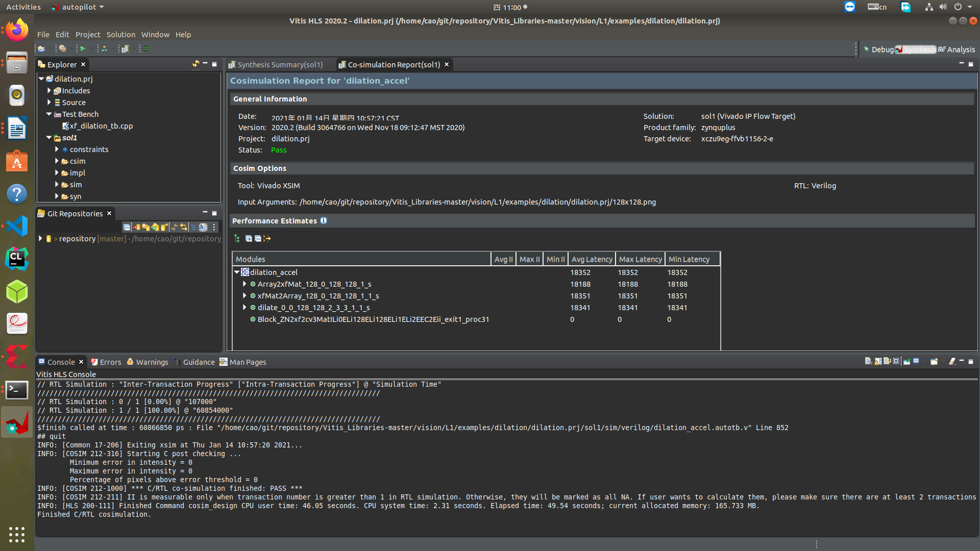Toggle Word Wrap in console toolbar
This screenshot has height=551, width=980.
tap(887, 361)
